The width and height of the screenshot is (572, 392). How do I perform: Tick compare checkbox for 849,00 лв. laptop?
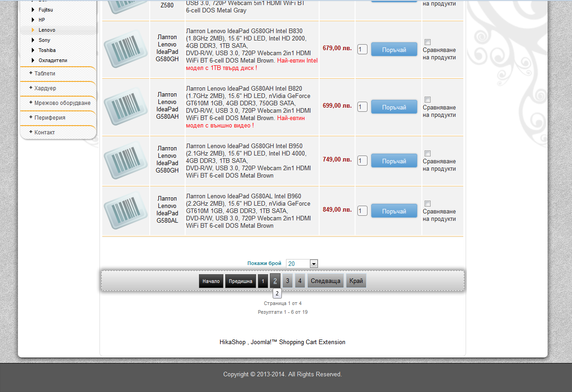click(x=427, y=203)
